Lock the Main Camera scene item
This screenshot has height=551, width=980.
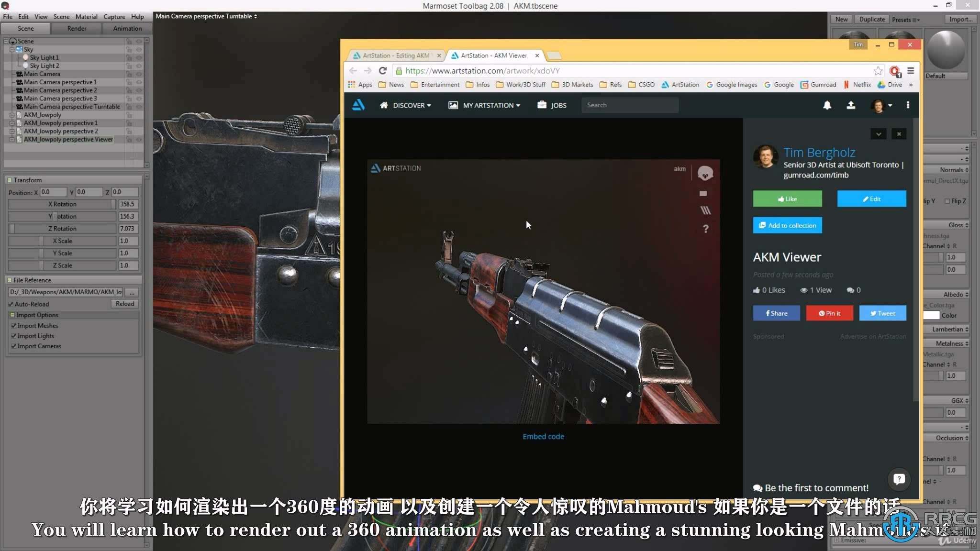tap(129, 74)
